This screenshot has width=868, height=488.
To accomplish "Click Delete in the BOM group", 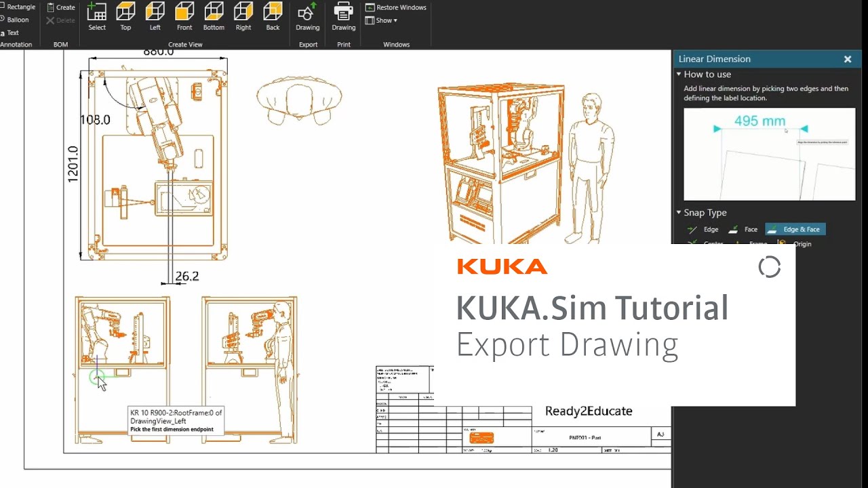I will pyautogui.click(x=61, y=20).
